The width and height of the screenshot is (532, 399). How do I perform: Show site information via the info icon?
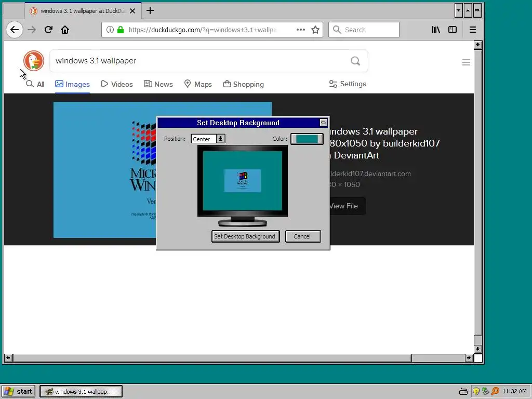coord(110,30)
